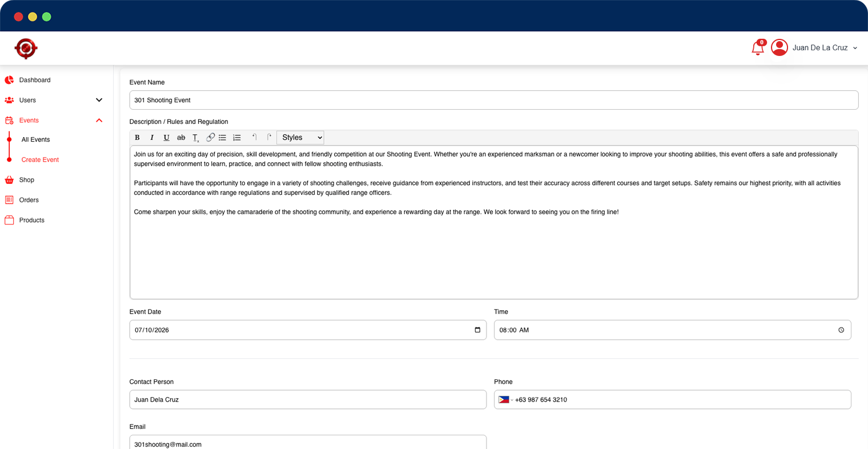The width and height of the screenshot is (868, 449).
Task: Expand the Users sidebar section
Action: [x=99, y=100]
